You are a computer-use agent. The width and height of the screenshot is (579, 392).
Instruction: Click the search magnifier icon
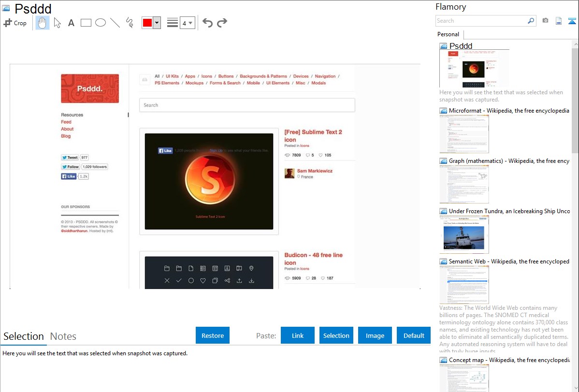531,21
